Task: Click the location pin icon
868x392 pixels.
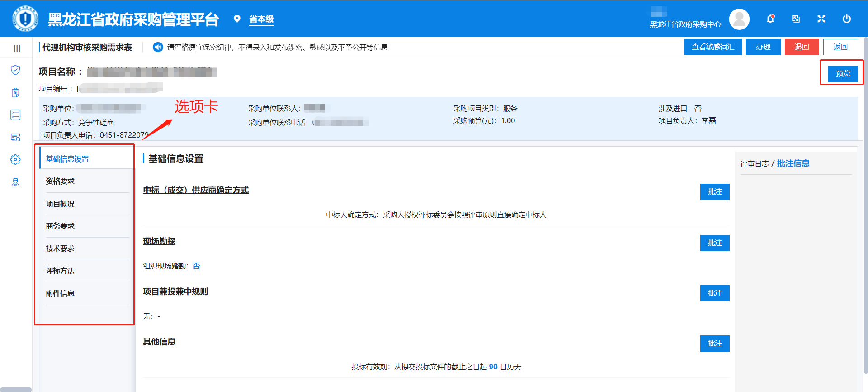Action: tap(236, 19)
